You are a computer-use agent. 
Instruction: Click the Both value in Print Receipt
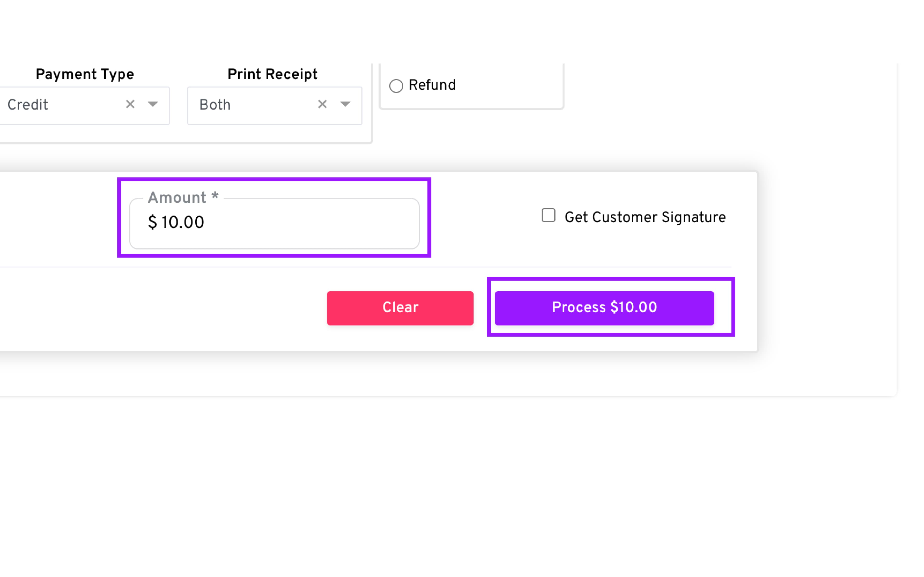[x=215, y=105]
